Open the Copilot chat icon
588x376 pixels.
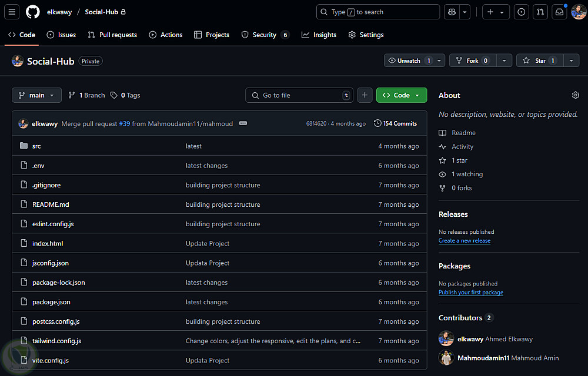tap(452, 12)
